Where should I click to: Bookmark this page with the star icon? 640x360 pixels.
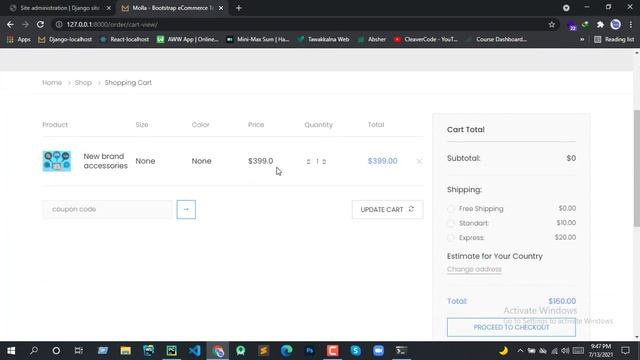coord(552,24)
